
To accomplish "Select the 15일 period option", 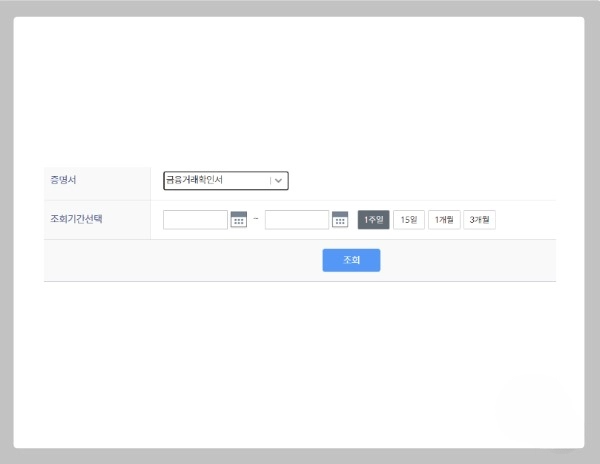I will (x=409, y=220).
